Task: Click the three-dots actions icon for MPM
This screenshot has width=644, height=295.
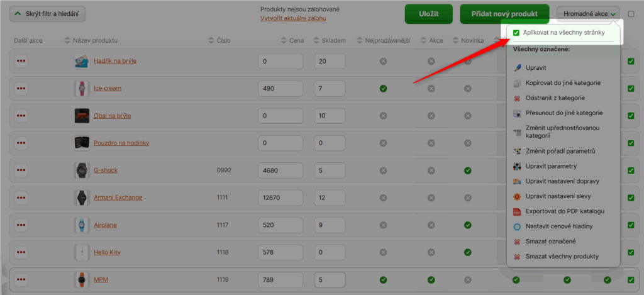Action: point(21,280)
